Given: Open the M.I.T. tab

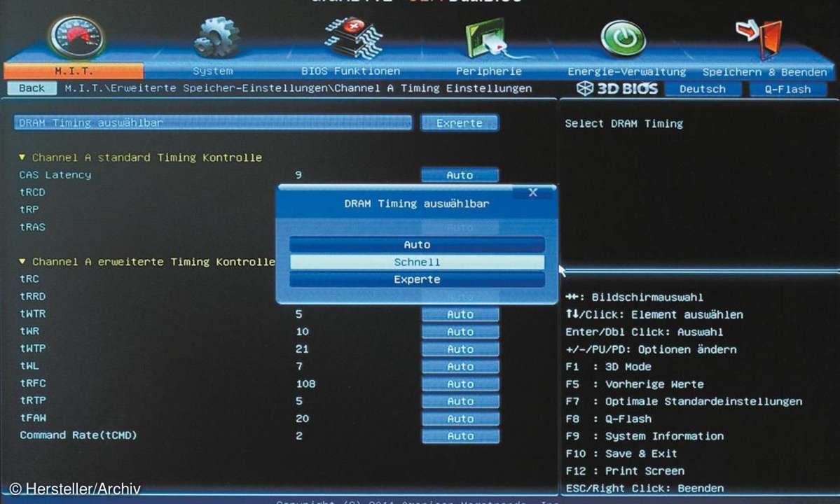Looking at the screenshot, I should (74, 71).
